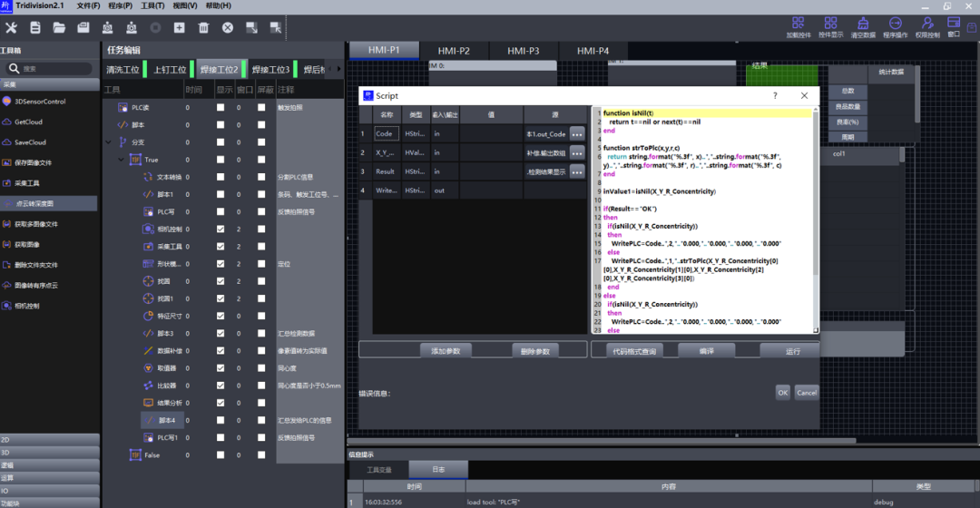Enable 显示 checkbox for 脚本4 row
980x508 pixels.
pyautogui.click(x=220, y=420)
